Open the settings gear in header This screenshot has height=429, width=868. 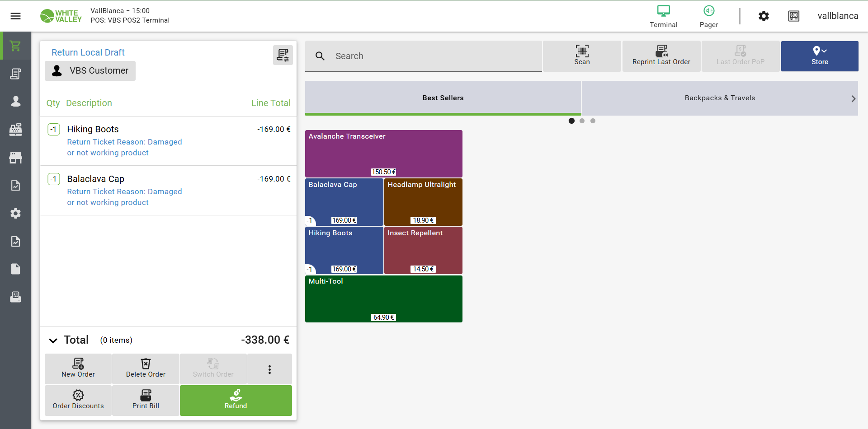(x=764, y=16)
